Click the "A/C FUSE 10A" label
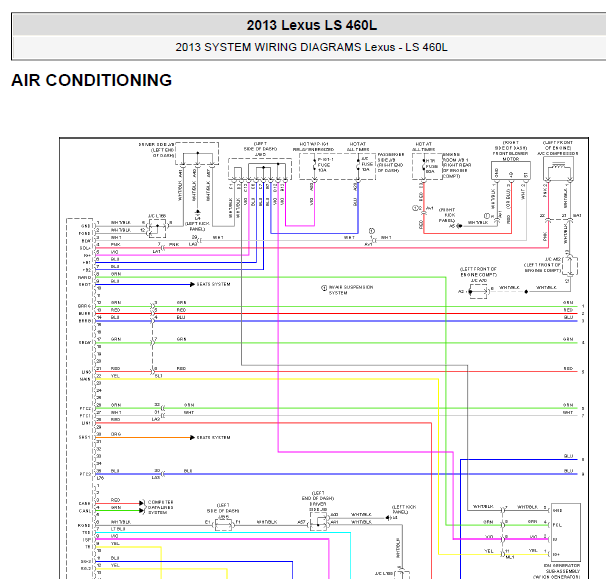Image resolution: width=606 pixels, height=579 pixels. coord(366,164)
